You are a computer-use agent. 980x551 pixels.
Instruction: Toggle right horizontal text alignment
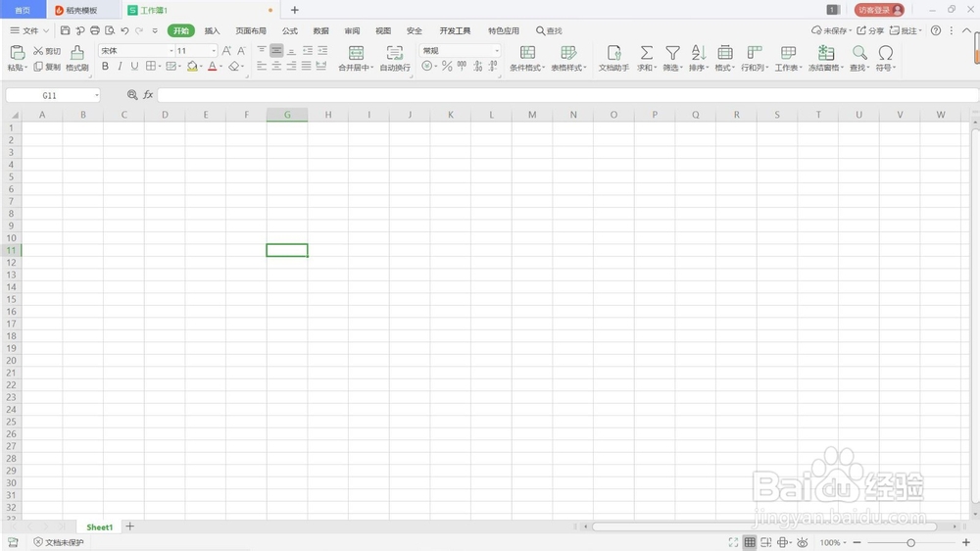(291, 66)
